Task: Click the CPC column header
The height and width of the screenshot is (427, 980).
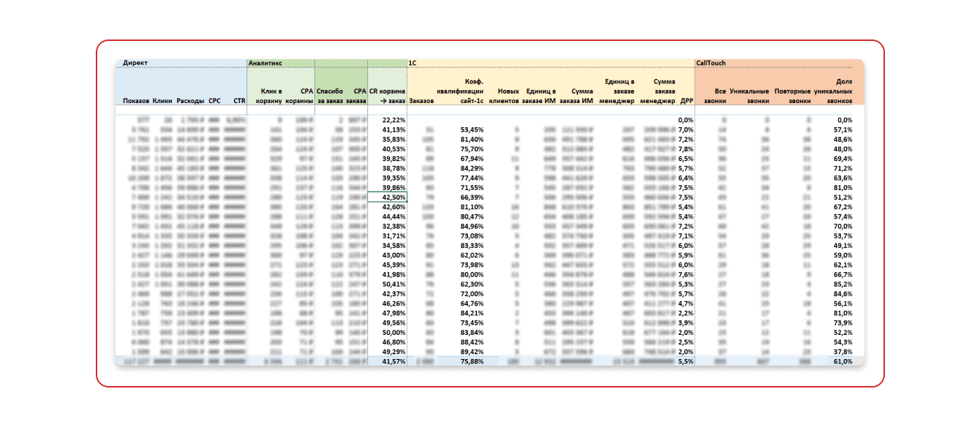Action: point(214,101)
